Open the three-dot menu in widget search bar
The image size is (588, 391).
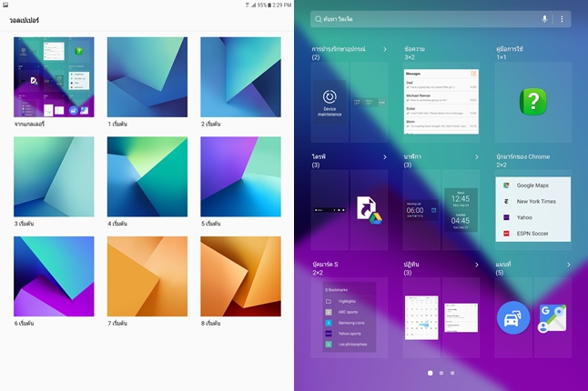[x=562, y=19]
